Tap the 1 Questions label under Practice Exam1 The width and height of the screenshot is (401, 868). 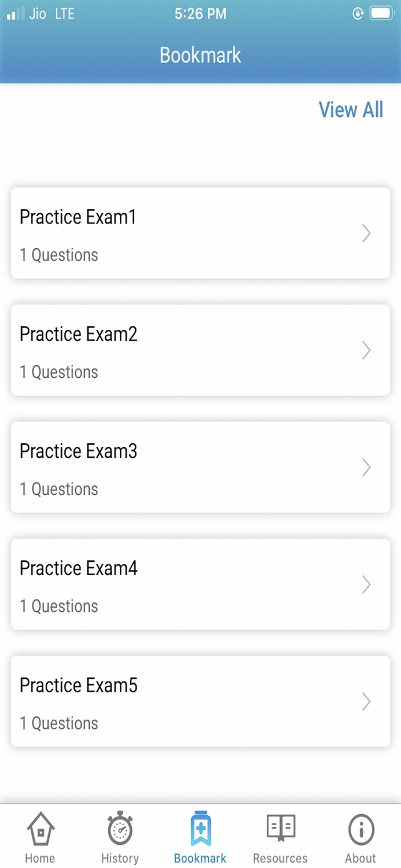coord(58,255)
